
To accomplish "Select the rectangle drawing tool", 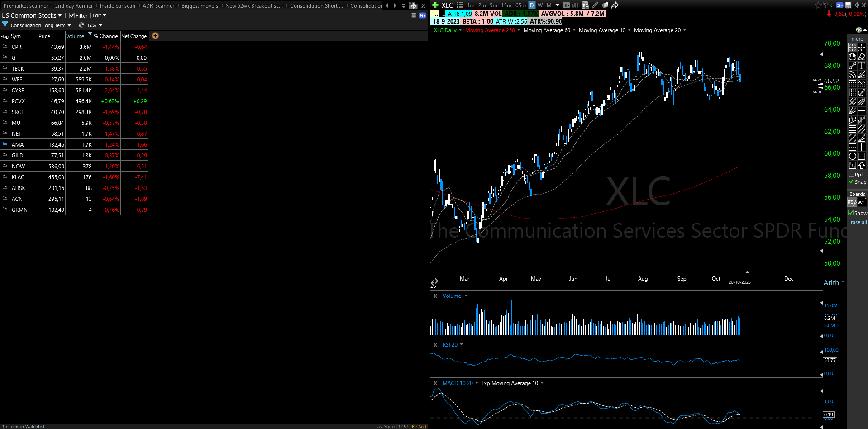I will pyautogui.click(x=862, y=156).
